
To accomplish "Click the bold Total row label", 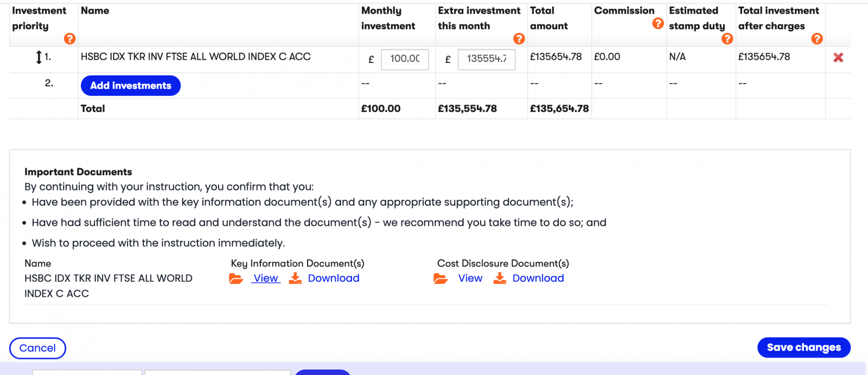I will coord(93,109).
